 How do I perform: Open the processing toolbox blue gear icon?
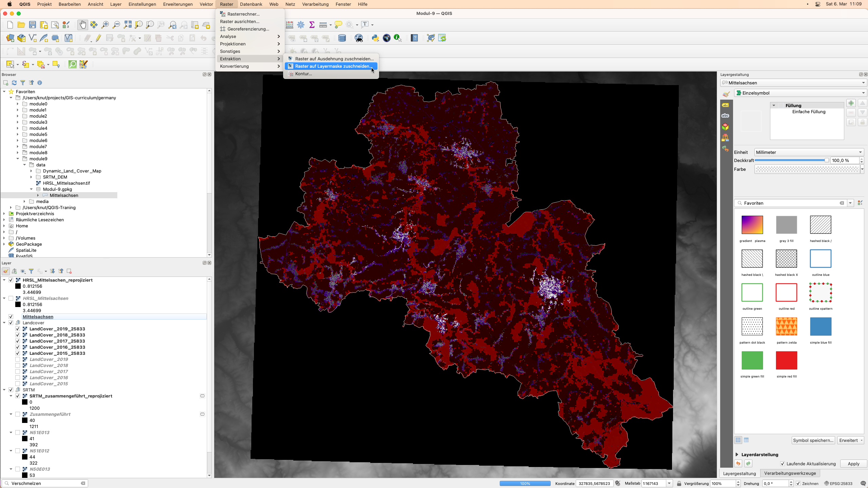(301, 25)
